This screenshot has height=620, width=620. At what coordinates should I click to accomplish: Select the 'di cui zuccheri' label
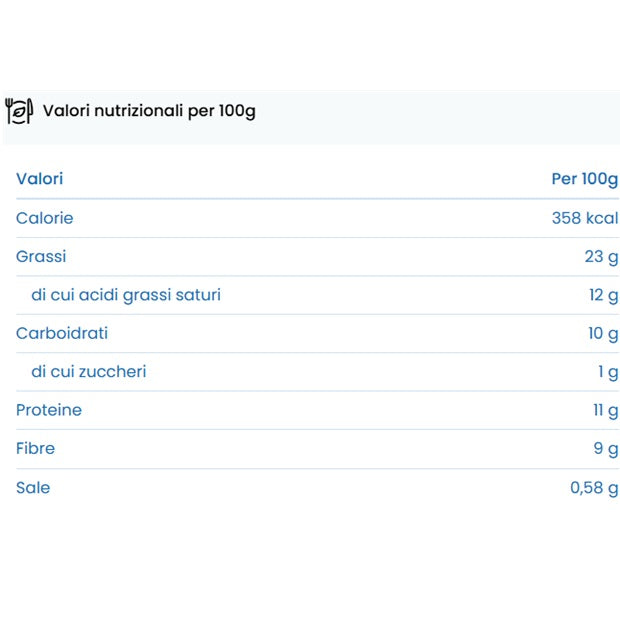[89, 372]
